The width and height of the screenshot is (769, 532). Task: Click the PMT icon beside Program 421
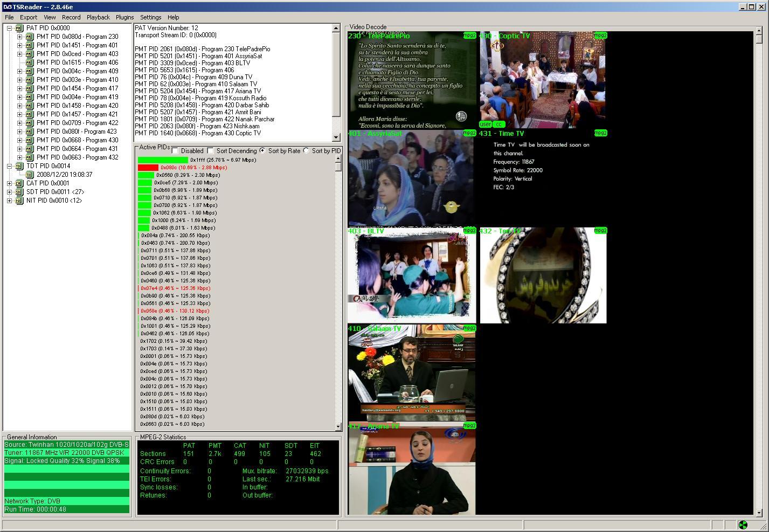pos(29,114)
